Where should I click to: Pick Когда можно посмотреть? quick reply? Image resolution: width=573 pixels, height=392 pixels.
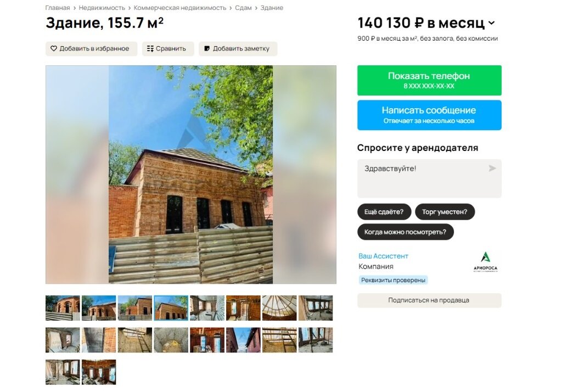coord(405,232)
